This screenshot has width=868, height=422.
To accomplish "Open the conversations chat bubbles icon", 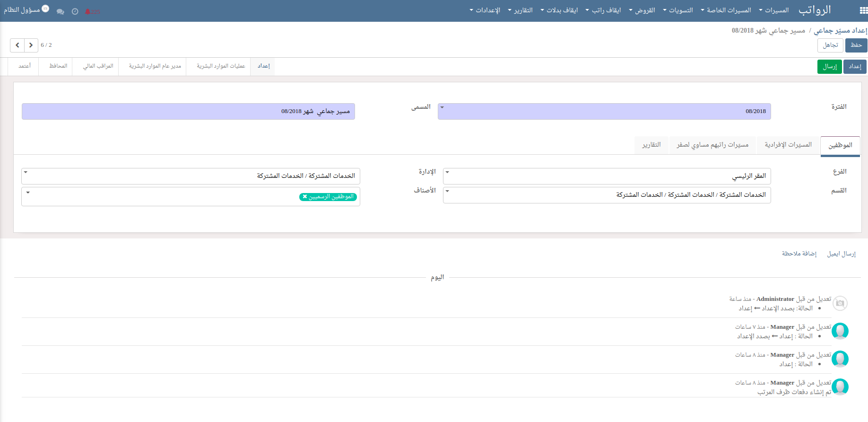I will point(60,11).
